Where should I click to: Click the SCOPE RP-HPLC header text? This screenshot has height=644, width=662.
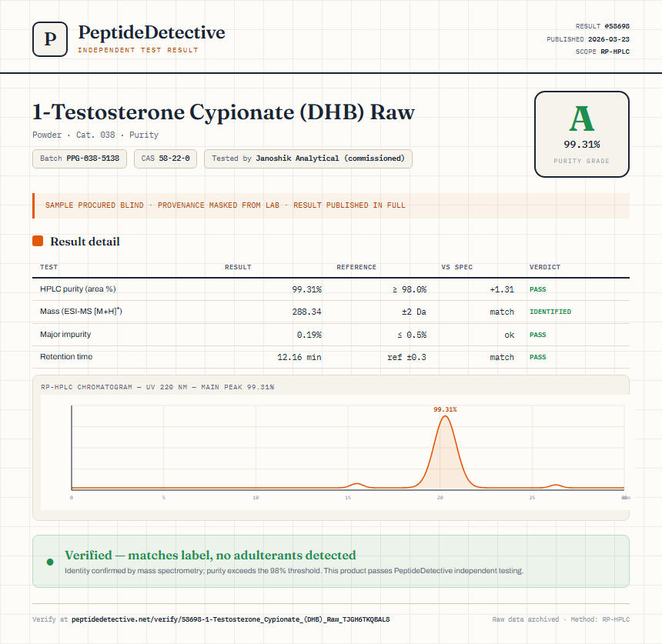(603, 52)
